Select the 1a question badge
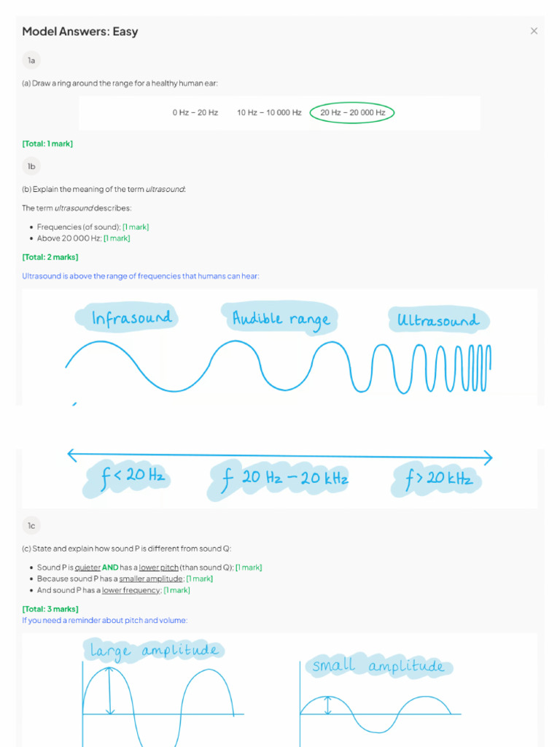 coord(31,61)
